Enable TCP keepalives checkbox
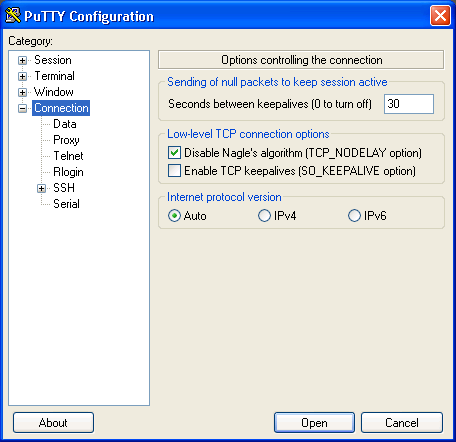The image size is (456, 442). 174,170
